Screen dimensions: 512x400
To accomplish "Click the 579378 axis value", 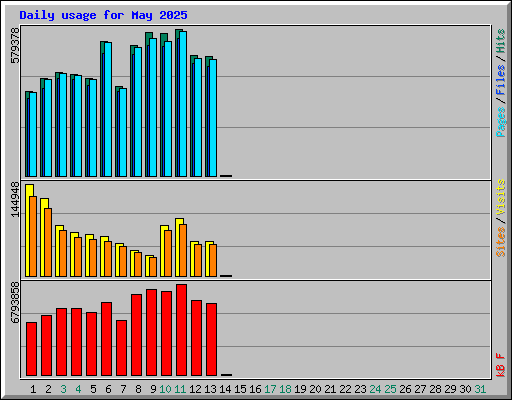I will (15, 45).
